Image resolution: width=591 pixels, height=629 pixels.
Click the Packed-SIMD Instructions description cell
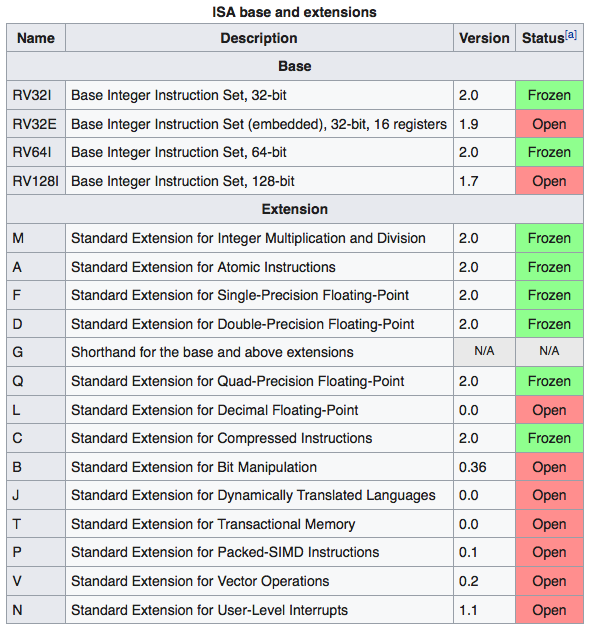click(x=259, y=552)
